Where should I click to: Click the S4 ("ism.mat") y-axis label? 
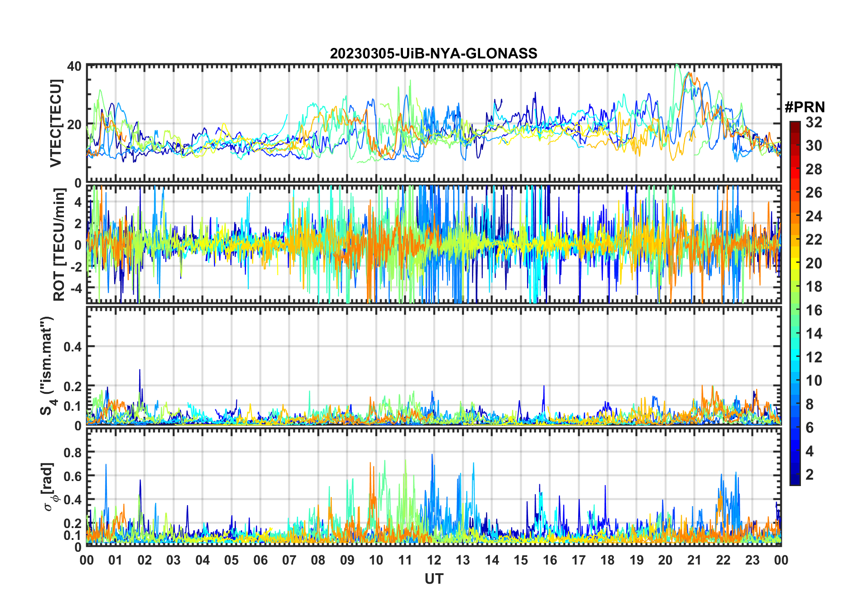[47, 365]
